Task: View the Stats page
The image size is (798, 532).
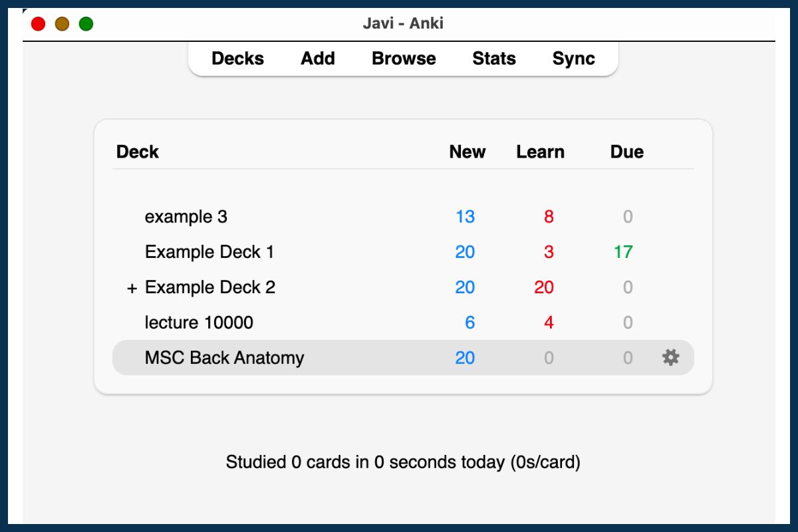Action: click(x=493, y=59)
